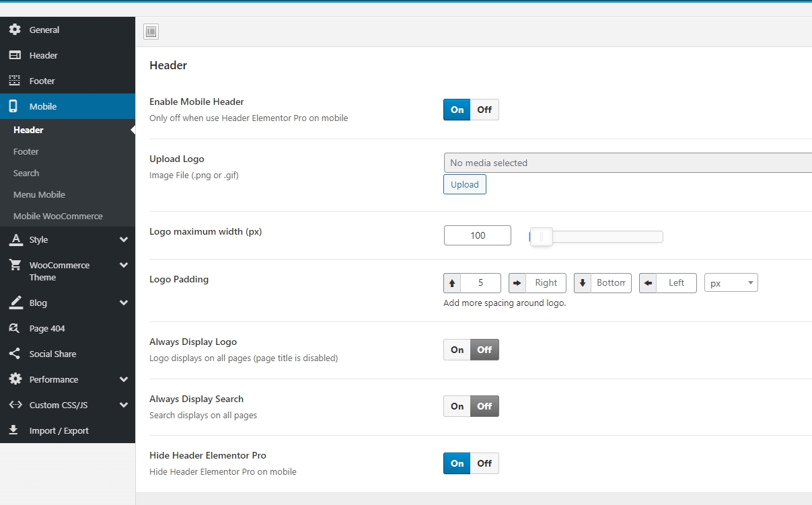Open the Logo Padding px unit dropdown

coord(731,283)
